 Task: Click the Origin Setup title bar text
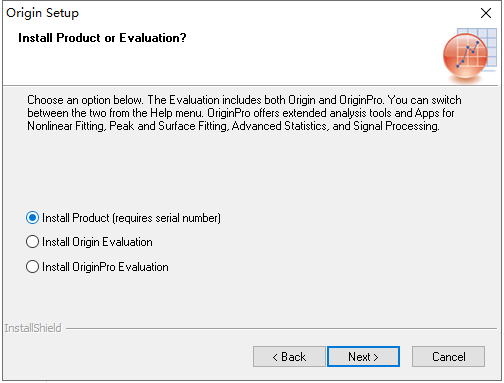click(42, 13)
